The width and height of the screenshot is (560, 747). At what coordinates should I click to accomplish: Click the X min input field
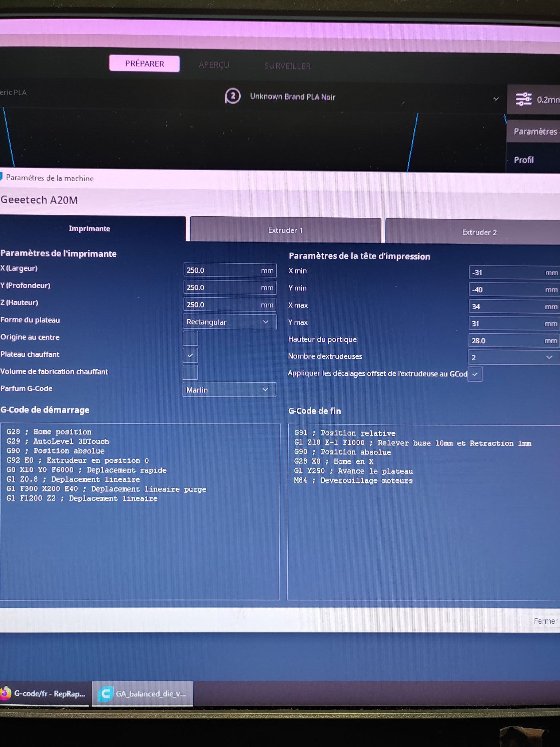click(514, 272)
